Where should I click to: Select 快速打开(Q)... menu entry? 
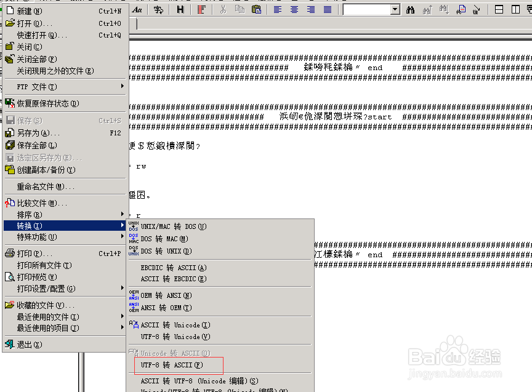coord(65,35)
